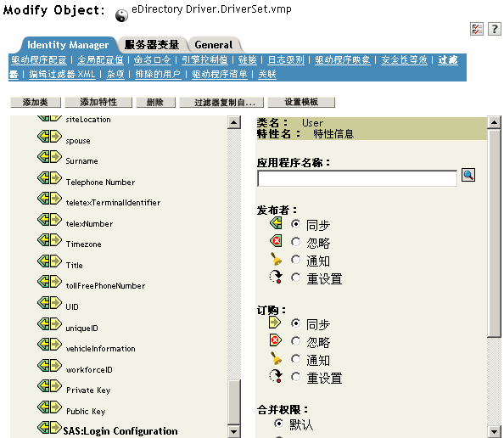Select subscriber 同步 radio button
This screenshot has height=438, width=504.
[296, 323]
